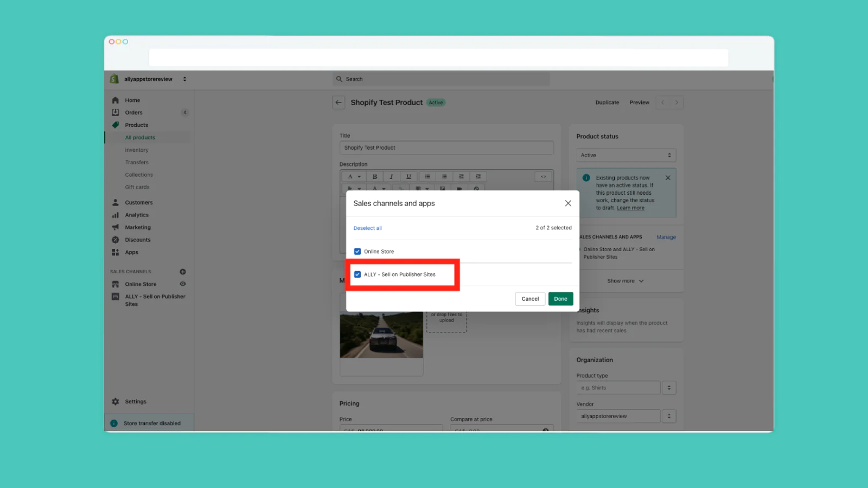Insert a numbered list in the description
Screen dimensions: 868x488
coord(444,177)
